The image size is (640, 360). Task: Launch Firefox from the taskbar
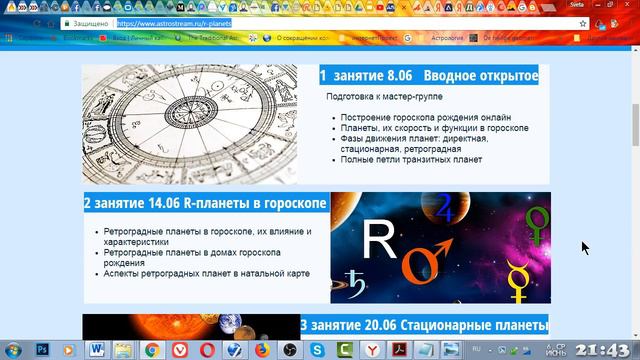262,350
